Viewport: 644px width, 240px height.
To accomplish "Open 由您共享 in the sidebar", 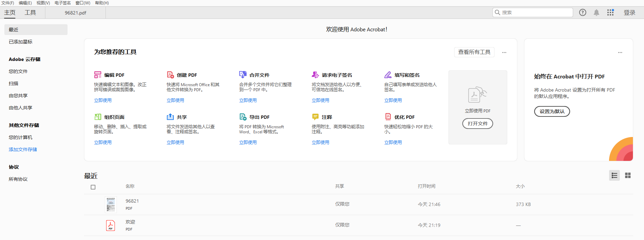I will [x=18, y=96].
